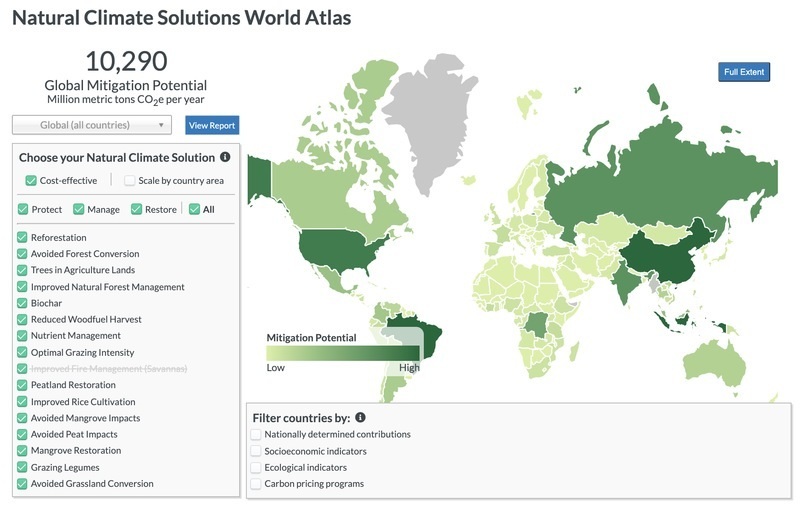
Task: Enable Scale by country area
Action: coord(130,181)
